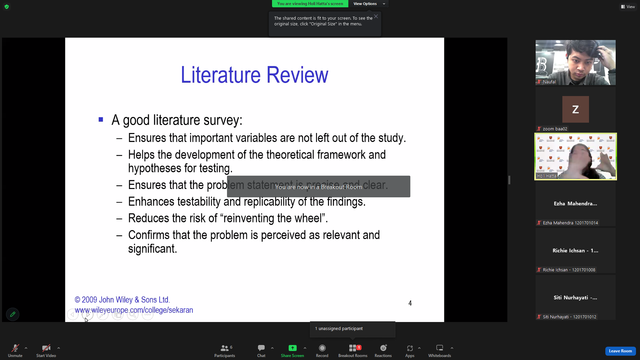Open video options arrow beside Start Video

click(58, 348)
